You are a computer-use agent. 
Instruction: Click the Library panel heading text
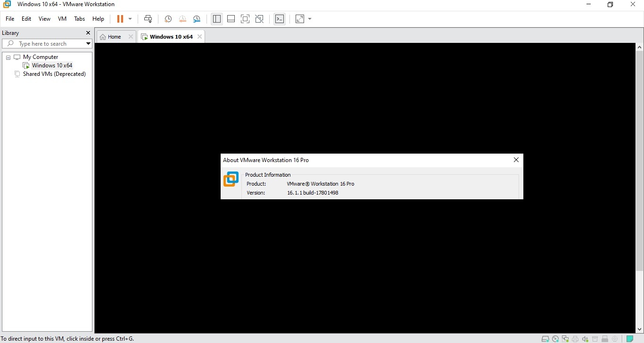coord(10,33)
